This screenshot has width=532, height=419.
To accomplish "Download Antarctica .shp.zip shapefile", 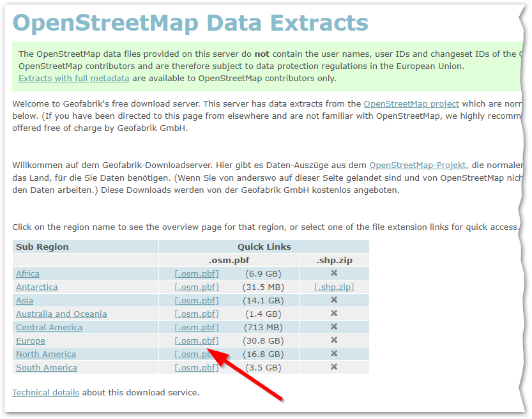I will point(334,287).
